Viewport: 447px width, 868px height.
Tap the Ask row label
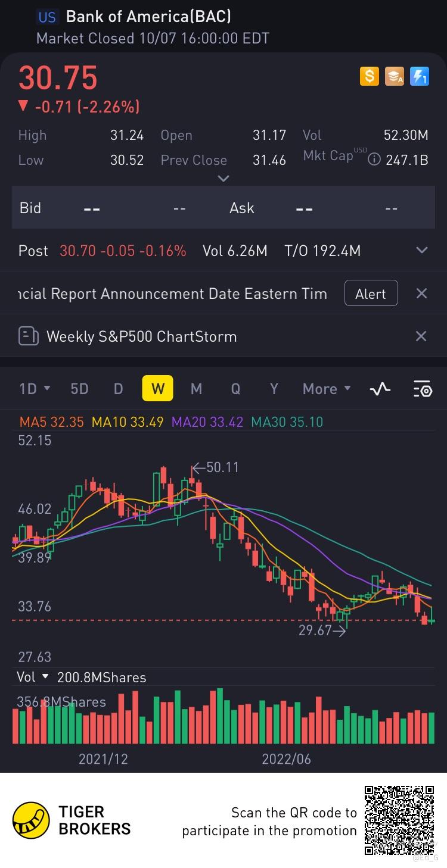click(x=242, y=208)
